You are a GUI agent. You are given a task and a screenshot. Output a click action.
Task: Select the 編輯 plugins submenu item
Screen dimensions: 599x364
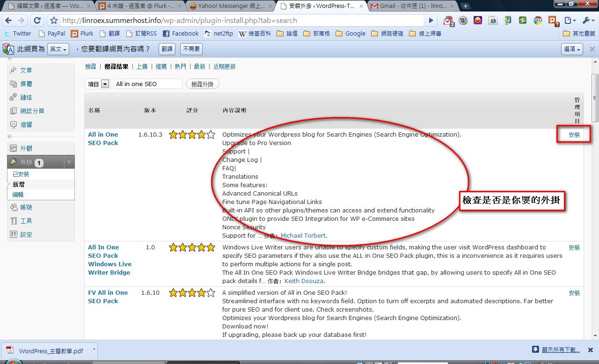[x=18, y=195]
